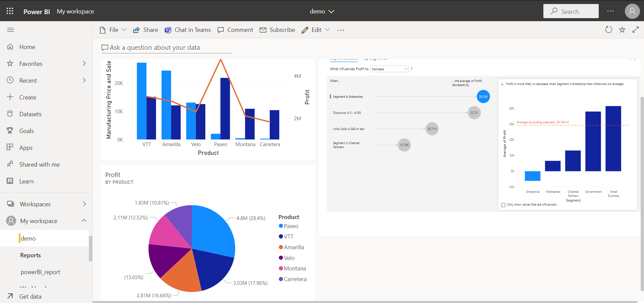
Task: Click the Shared with me people icon
Action: (x=10, y=164)
